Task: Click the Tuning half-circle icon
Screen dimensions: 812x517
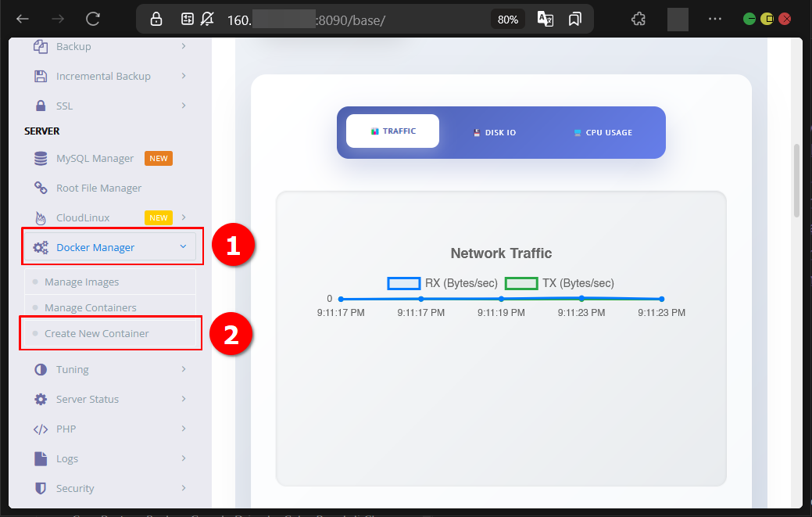Action: point(41,369)
